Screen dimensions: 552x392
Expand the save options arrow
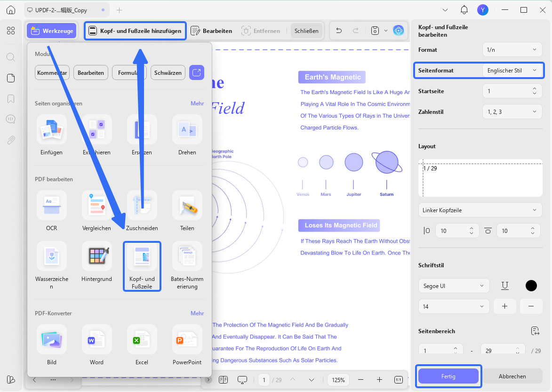[386, 31]
